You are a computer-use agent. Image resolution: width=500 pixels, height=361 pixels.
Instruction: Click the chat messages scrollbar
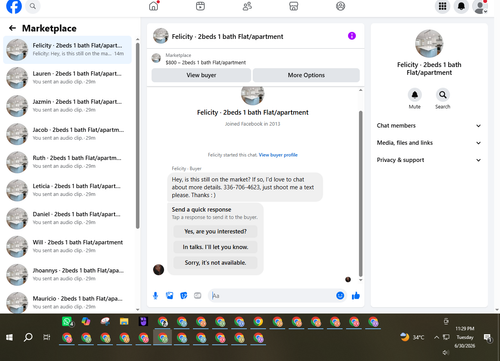[x=360, y=193]
